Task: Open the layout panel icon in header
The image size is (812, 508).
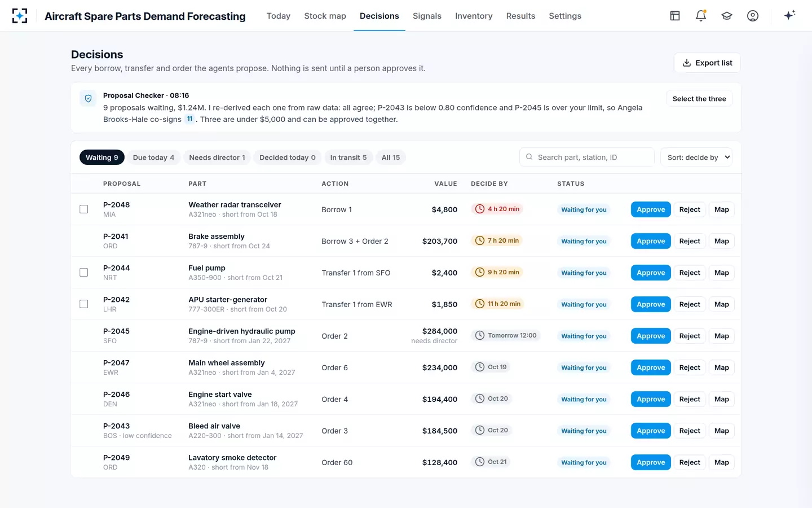Action: (x=675, y=16)
